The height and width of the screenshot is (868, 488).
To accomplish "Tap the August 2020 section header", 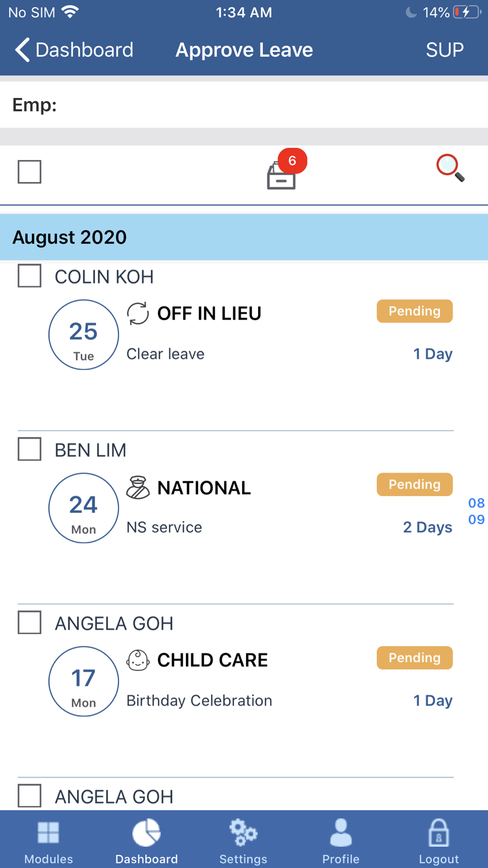I will coord(244,237).
